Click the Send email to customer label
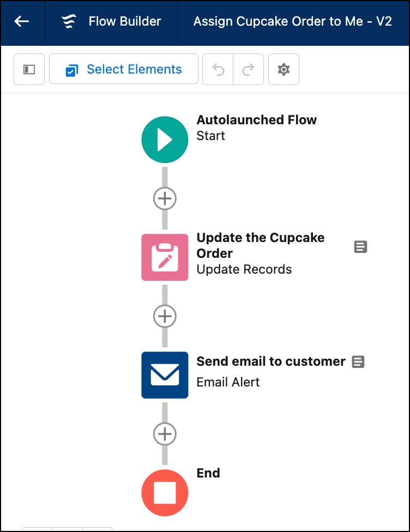Viewport: 410px width, 532px height. point(271,361)
